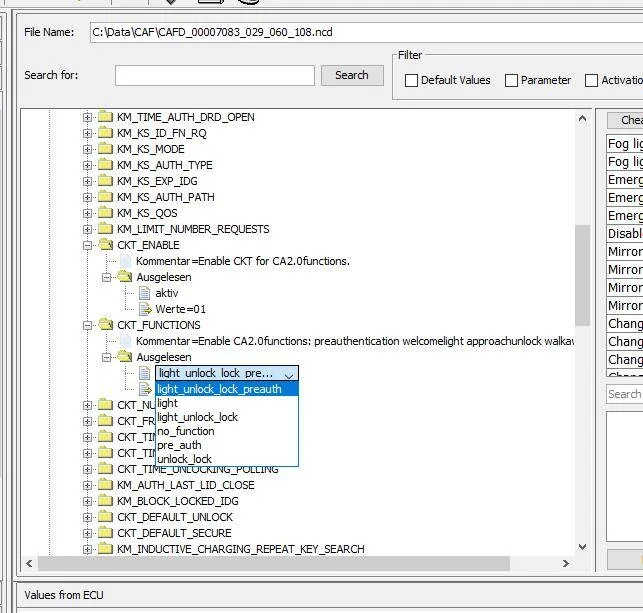The height and width of the screenshot is (613, 643).
Task: Click the Search for text field
Action: (214, 75)
